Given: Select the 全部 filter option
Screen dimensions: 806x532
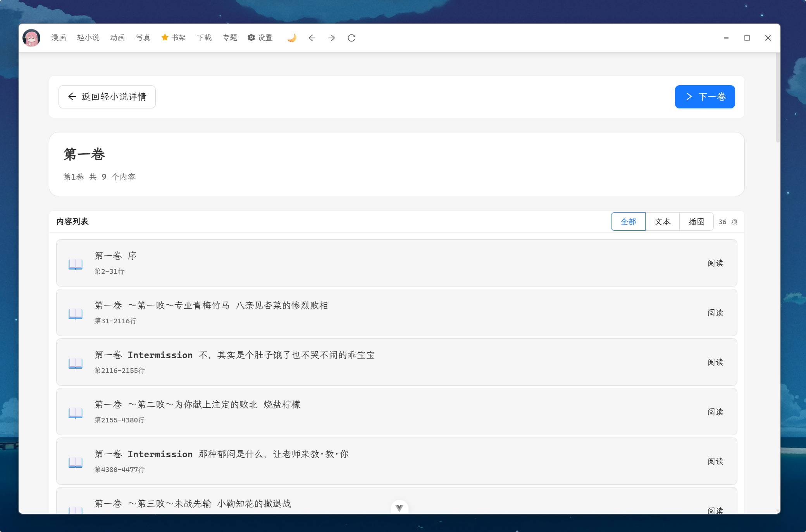Looking at the screenshot, I should coord(628,221).
